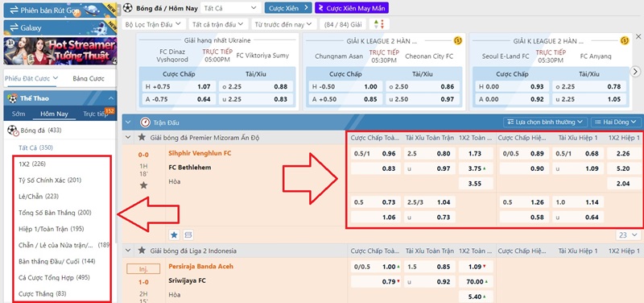Screen dimensions: 644x303
Task: Click the 1.09 odds for Persiraja Banda Aceh
Action: click(x=476, y=267)
